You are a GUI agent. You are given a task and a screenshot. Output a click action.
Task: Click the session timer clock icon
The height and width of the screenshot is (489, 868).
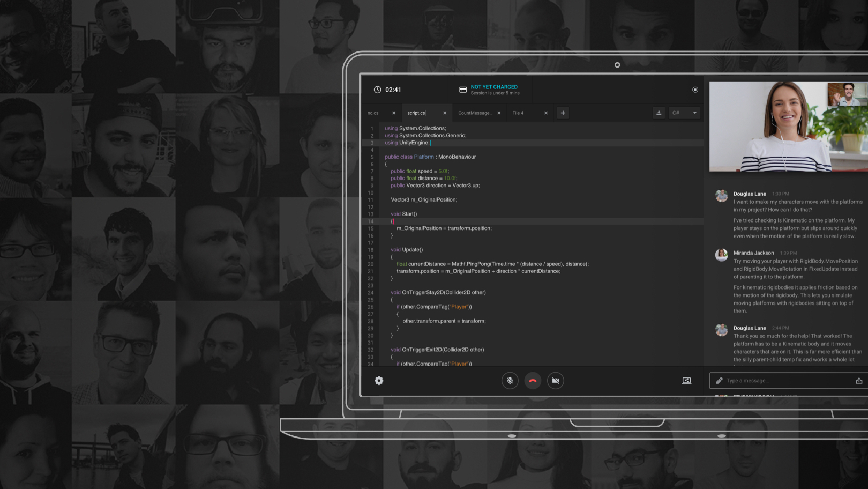tap(377, 90)
